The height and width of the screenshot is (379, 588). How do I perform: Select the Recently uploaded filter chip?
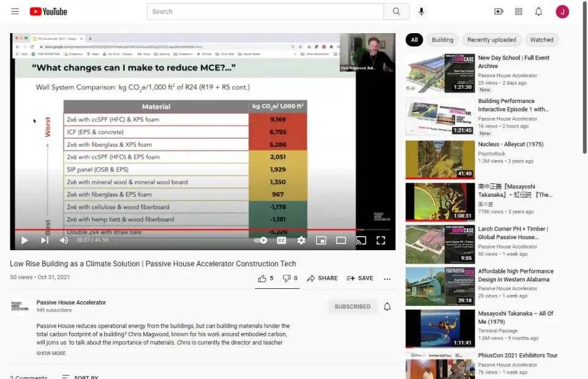[x=491, y=40]
